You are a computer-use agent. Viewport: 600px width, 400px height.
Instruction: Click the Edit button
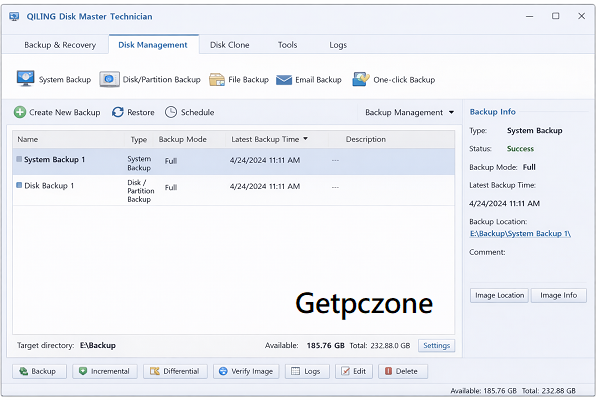[354, 371]
